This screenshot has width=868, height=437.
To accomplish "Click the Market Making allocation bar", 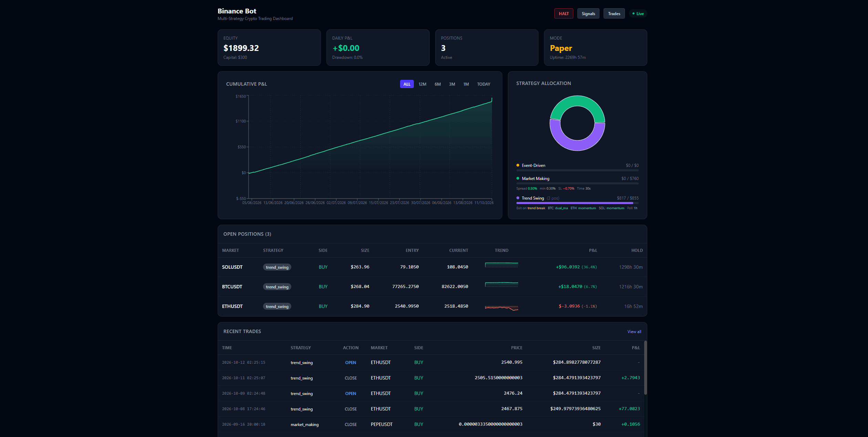I will coord(577,183).
